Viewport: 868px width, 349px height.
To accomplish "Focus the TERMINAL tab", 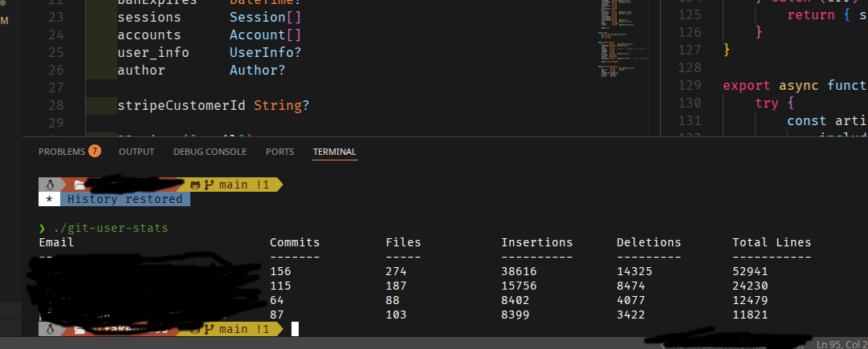I will [x=334, y=152].
